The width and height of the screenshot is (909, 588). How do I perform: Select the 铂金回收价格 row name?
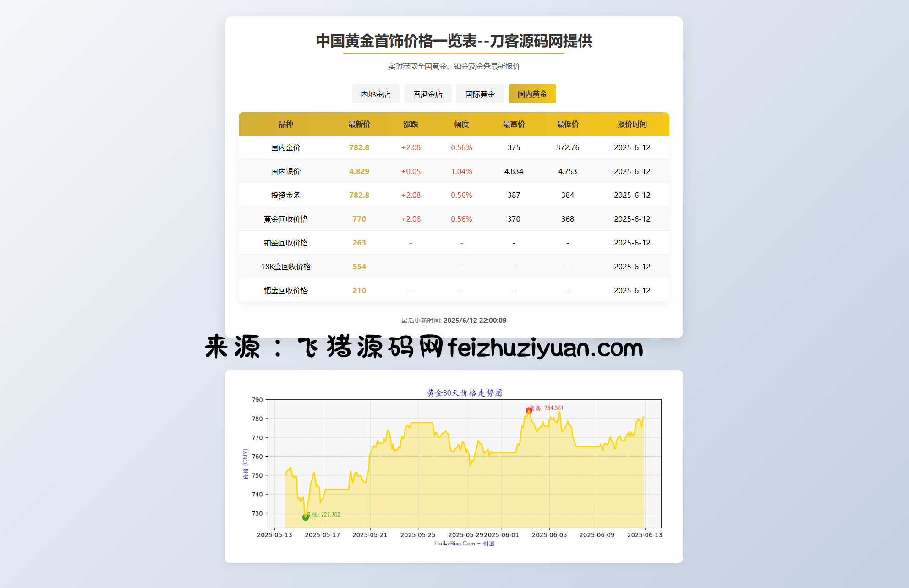(285, 243)
